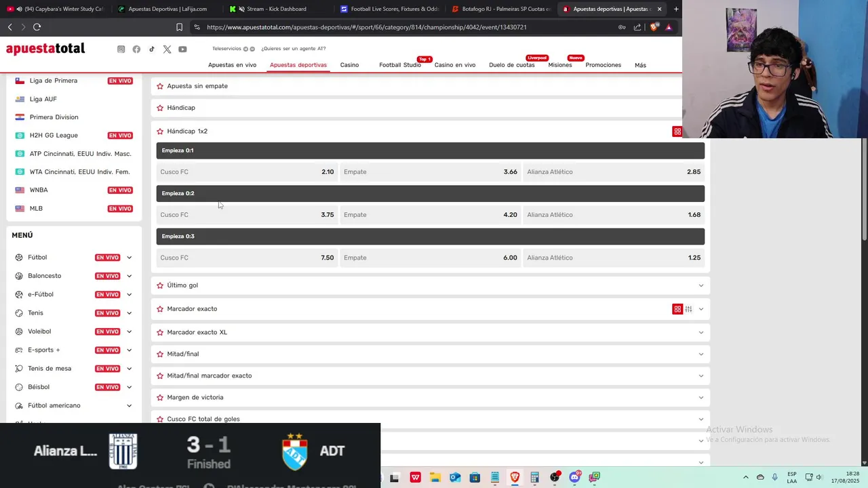
Task: Bet Cusco FC at 2.10 odds
Action: tap(247, 172)
